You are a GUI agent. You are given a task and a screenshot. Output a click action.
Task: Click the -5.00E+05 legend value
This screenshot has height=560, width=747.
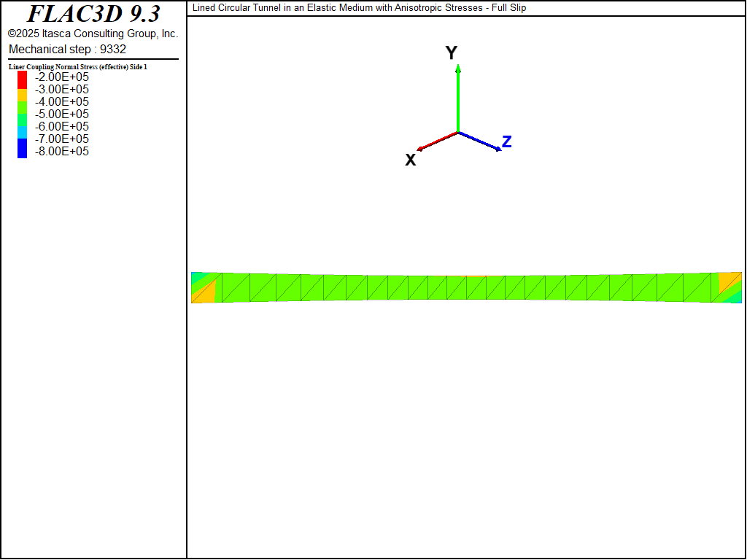pos(62,114)
